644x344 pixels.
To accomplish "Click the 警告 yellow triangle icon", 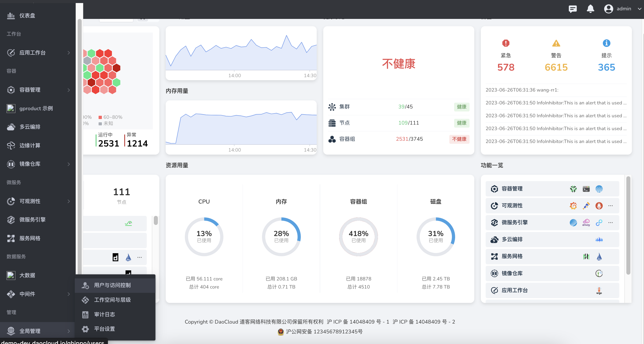I will click(556, 43).
